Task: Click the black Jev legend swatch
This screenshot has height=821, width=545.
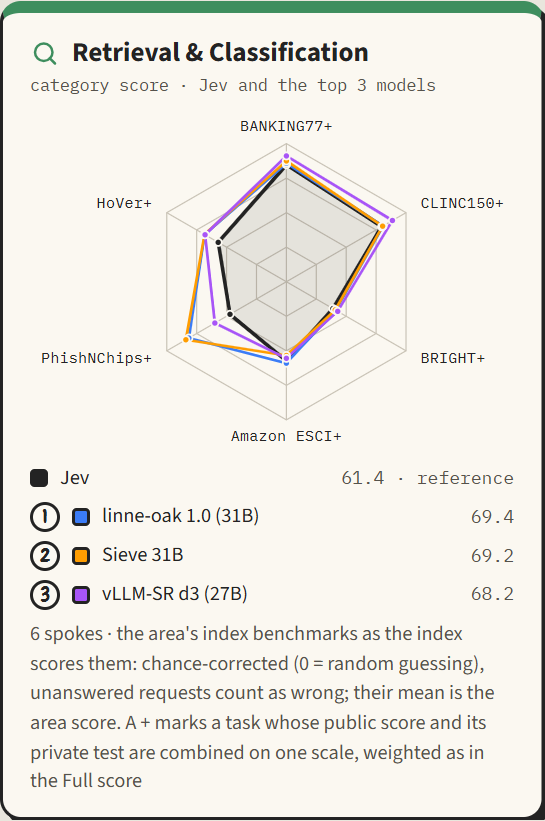Action: (39, 478)
